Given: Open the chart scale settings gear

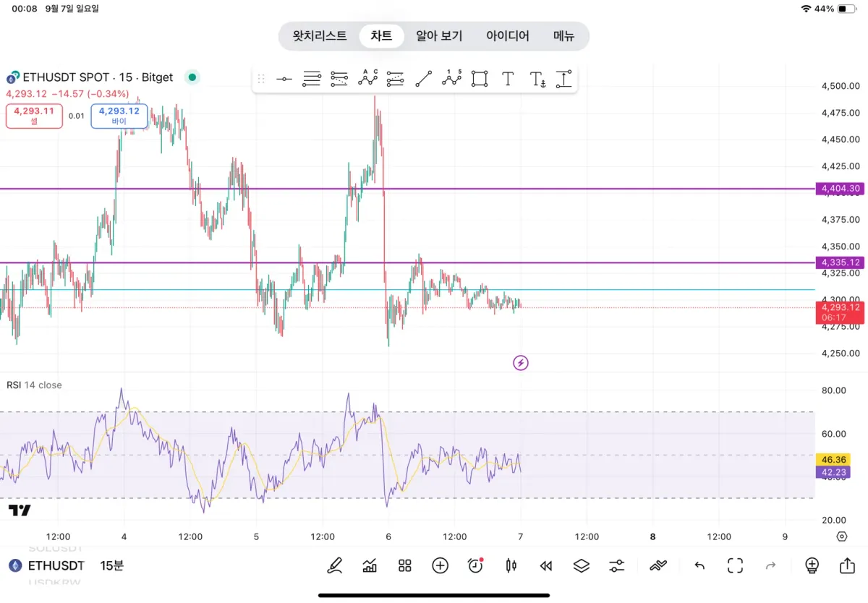Looking at the screenshot, I should point(841,536).
